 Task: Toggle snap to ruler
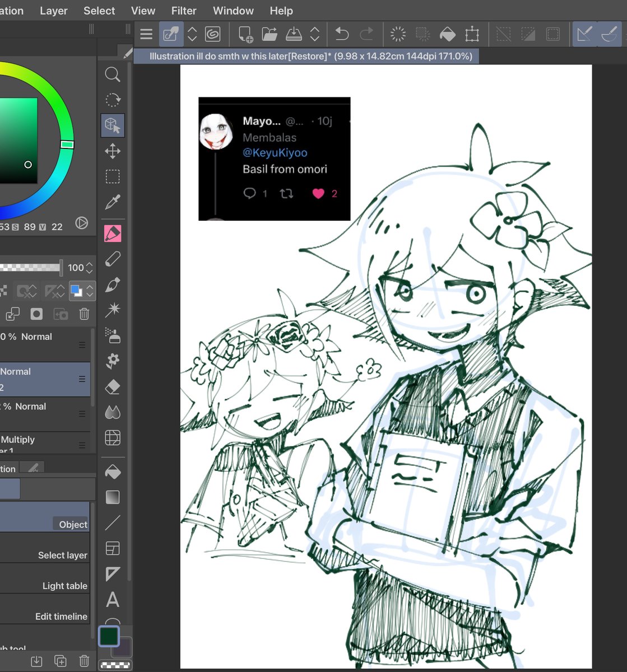(584, 35)
